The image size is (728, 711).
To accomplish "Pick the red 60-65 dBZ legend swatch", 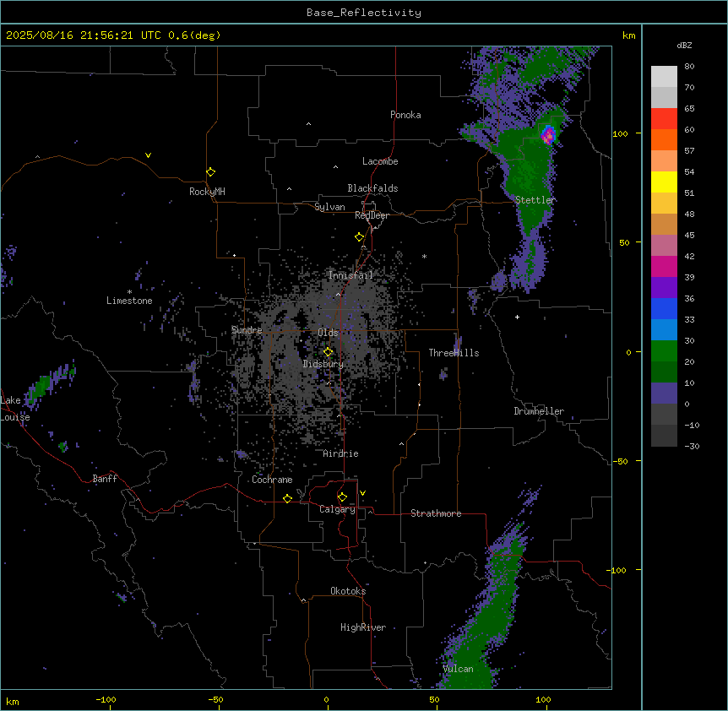I will pyautogui.click(x=664, y=119).
